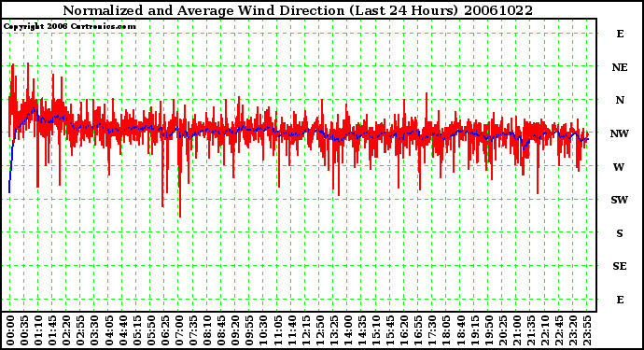Click the 11:05 time label
The height and width of the screenshot is (350, 644).
click(277, 330)
